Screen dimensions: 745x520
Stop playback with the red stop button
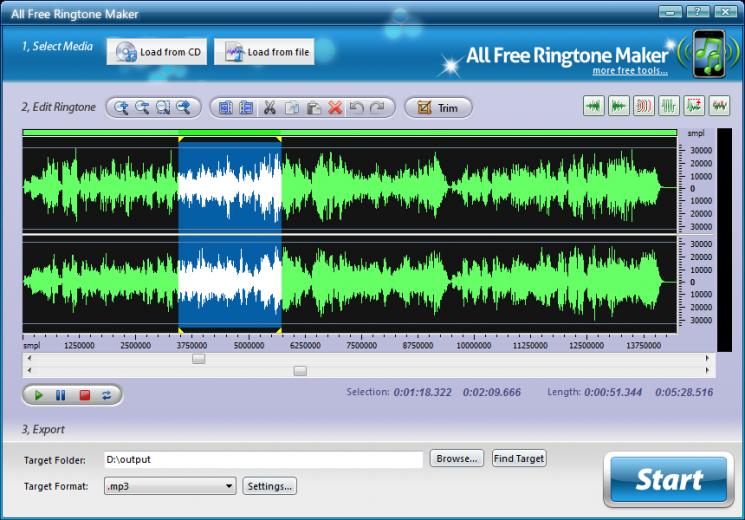[85, 395]
